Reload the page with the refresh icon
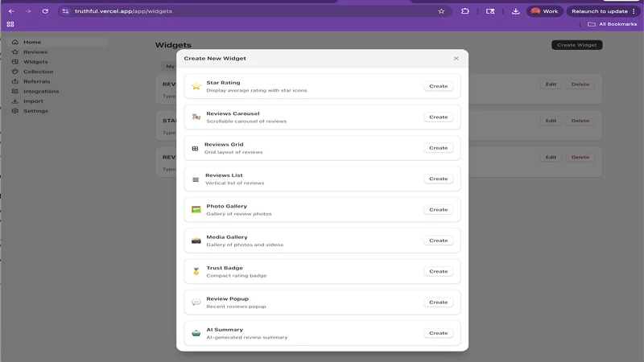Image resolution: width=644 pixels, height=362 pixels. click(x=45, y=11)
